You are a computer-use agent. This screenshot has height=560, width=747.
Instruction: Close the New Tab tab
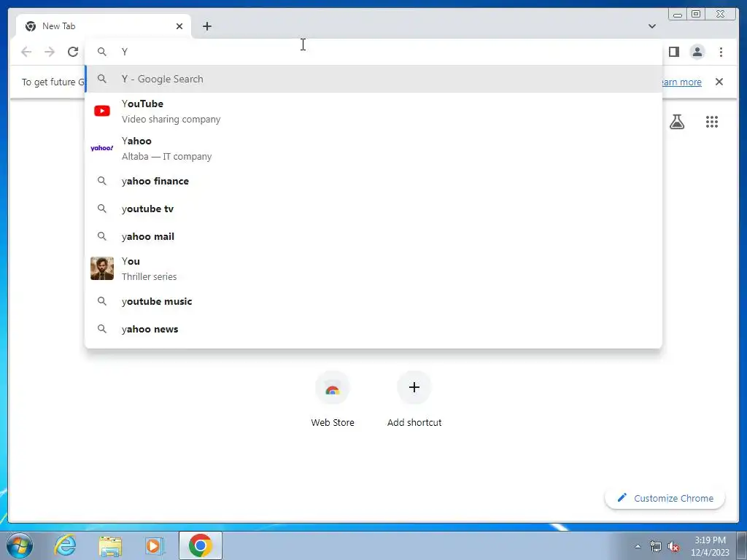pyautogui.click(x=179, y=26)
